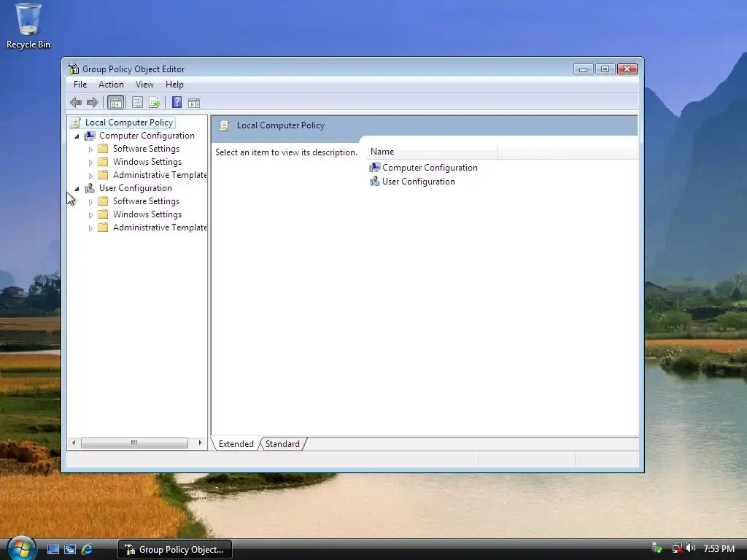Expand Software Settings under Computer Configuration

click(90, 149)
